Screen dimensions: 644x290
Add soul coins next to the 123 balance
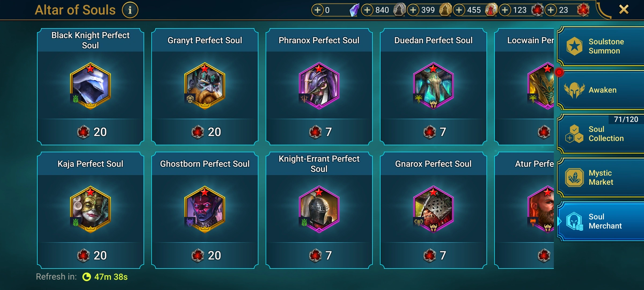(505, 10)
